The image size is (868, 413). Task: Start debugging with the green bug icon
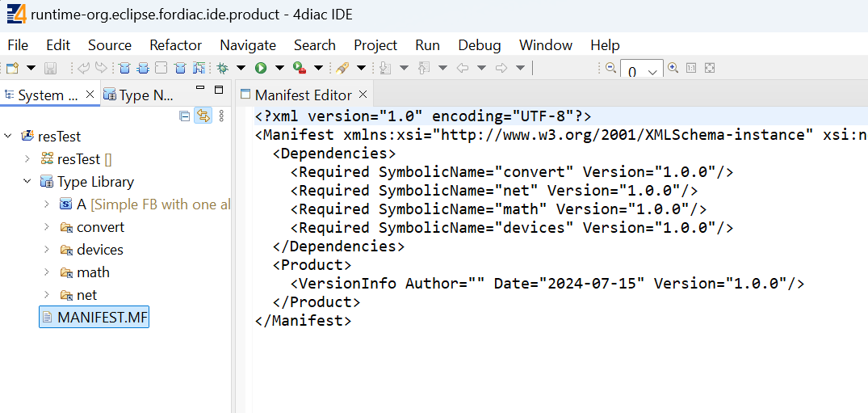tap(223, 68)
